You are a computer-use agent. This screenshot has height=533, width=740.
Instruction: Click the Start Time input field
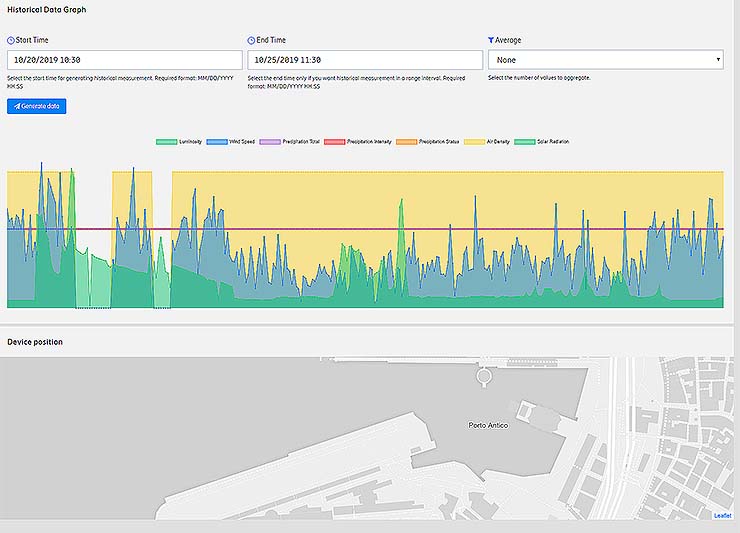click(124, 60)
